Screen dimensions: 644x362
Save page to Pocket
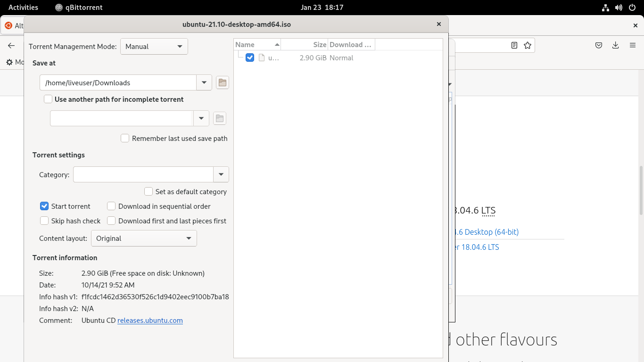point(598,45)
